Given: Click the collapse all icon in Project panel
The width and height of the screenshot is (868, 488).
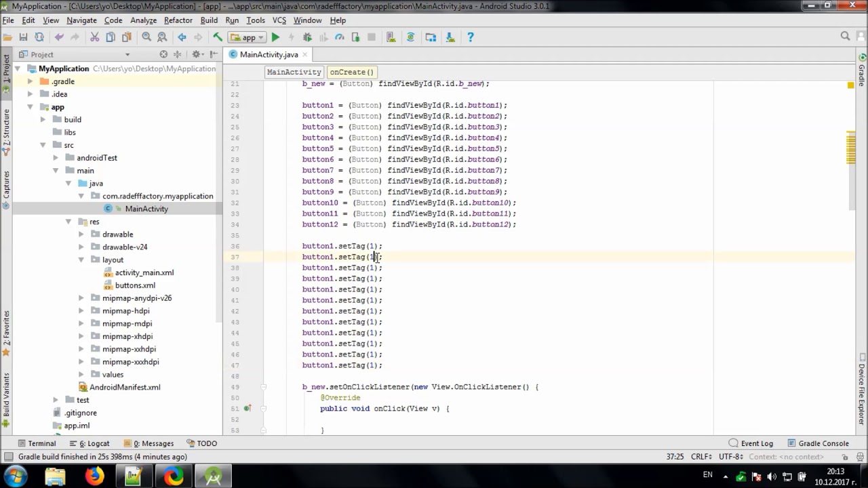Looking at the screenshot, I should coord(178,54).
